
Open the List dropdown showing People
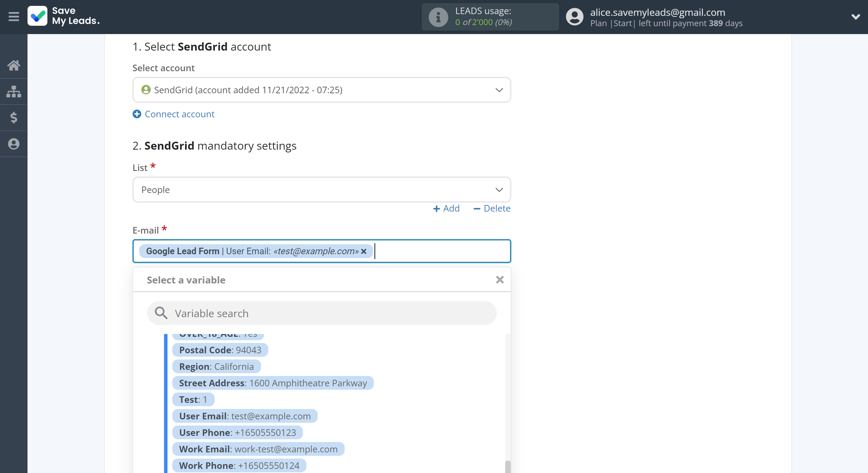322,189
